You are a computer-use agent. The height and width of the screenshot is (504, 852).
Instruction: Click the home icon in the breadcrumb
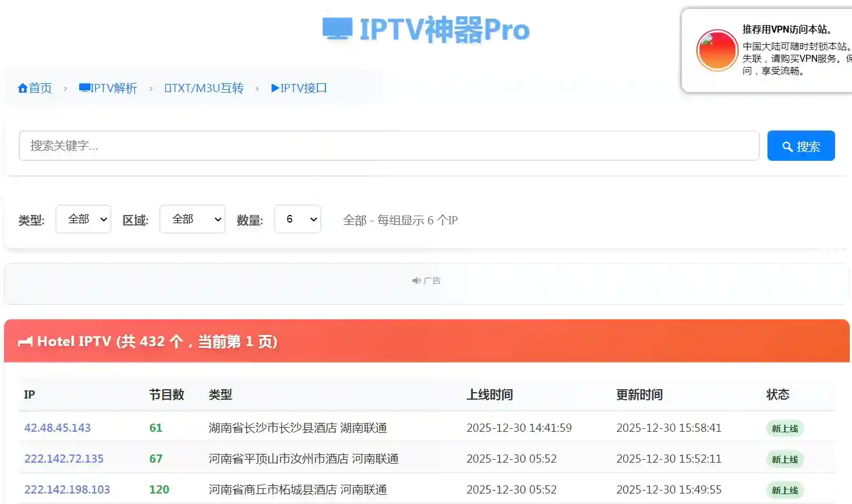(23, 88)
